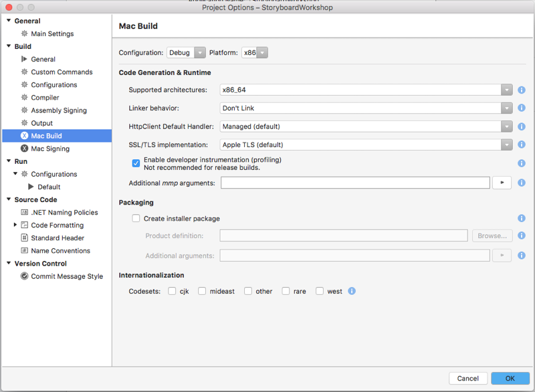Open the Main Settings page
Viewport: 535px width, 392px height.
pos(50,33)
